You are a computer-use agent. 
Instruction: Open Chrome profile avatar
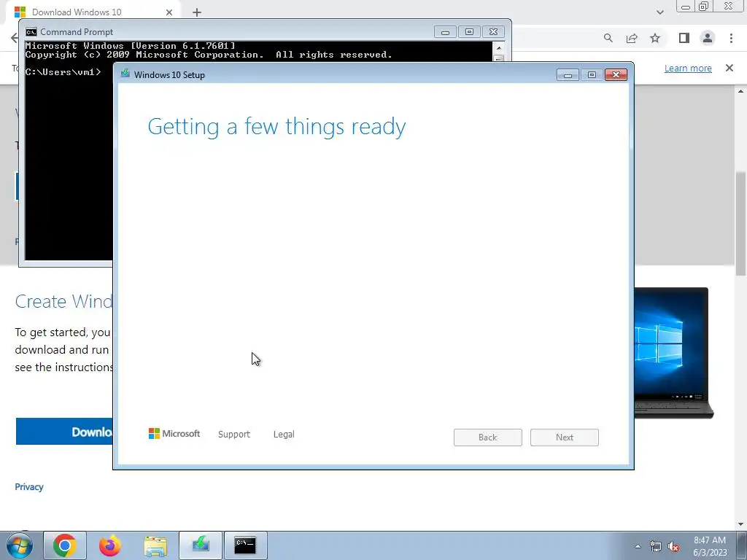point(708,38)
